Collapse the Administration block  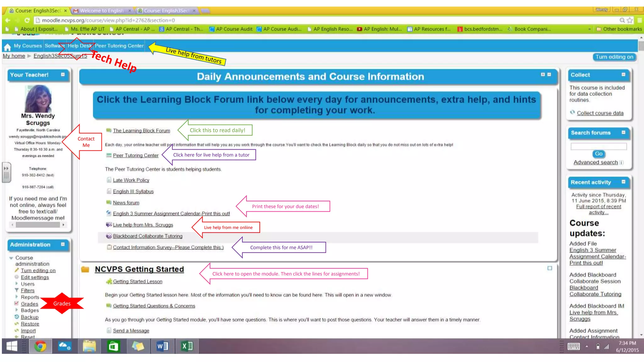click(x=63, y=244)
